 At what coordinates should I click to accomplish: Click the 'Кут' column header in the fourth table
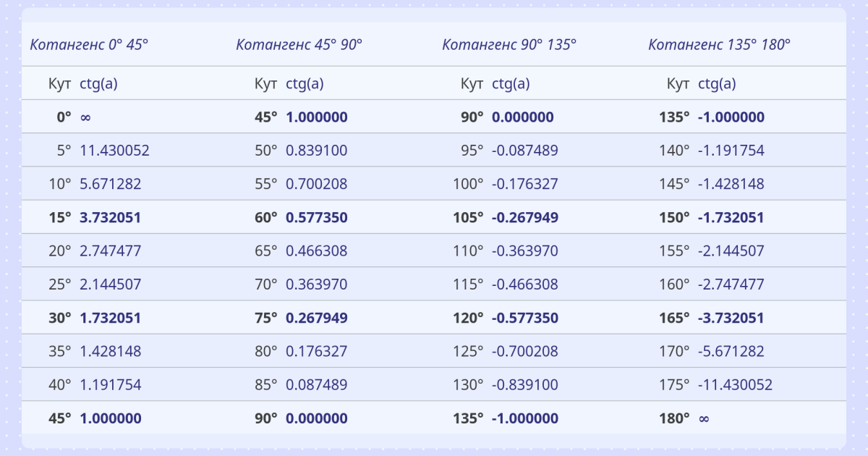(x=678, y=83)
